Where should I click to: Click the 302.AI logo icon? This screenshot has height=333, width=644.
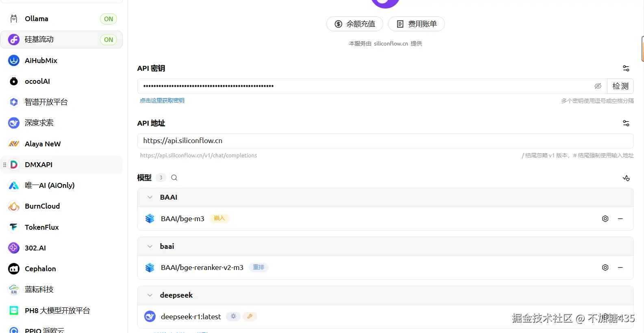click(x=14, y=248)
